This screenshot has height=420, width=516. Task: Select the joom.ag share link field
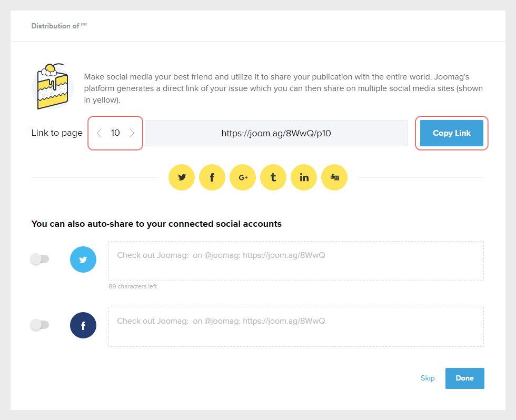point(276,133)
